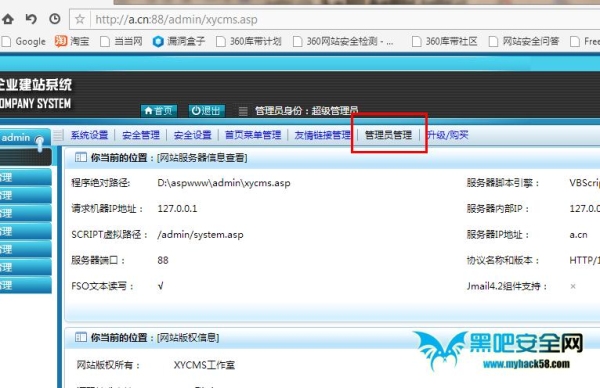Click the undo/back arrow icon
Screen dimensions: 600x388
tap(31, 19)
